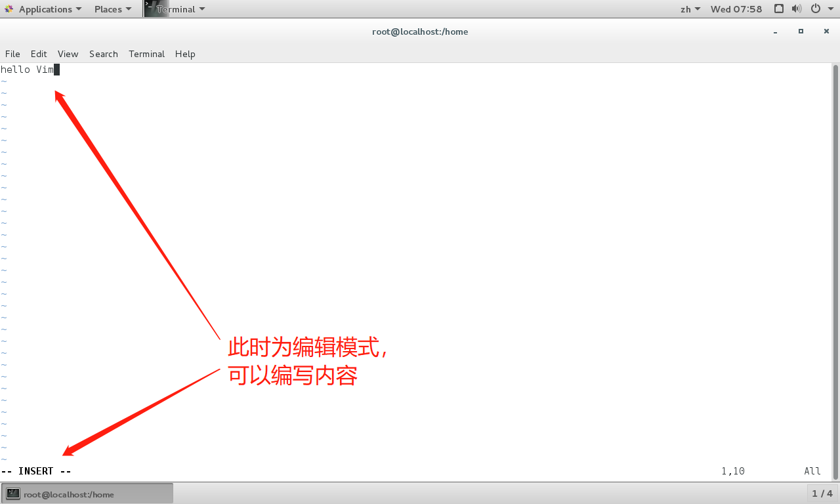This screenshot has width=840, height=504.
Task: Click the Wed 07:58 clock
Action: pos(736,9)
